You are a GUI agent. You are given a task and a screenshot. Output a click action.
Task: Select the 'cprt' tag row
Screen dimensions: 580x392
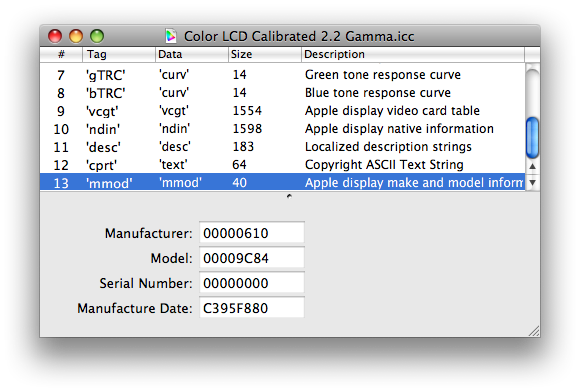[283, 165]
